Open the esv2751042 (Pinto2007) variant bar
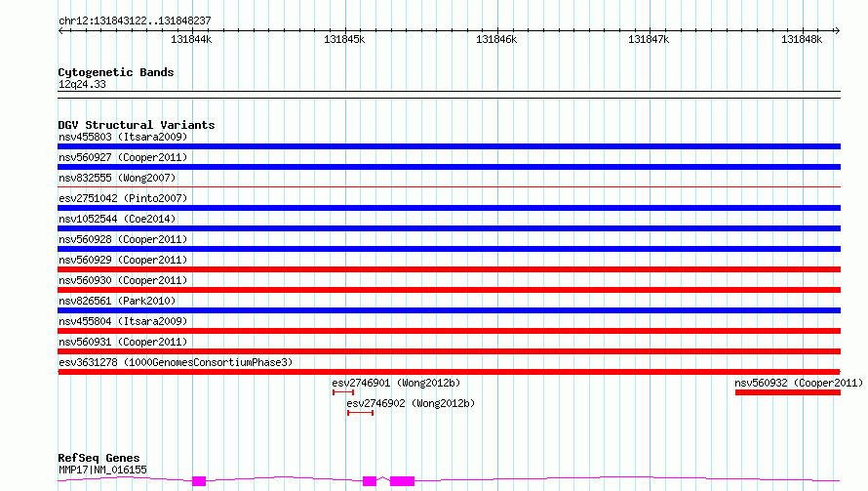 pyautogui.click(x=449, y=208)
